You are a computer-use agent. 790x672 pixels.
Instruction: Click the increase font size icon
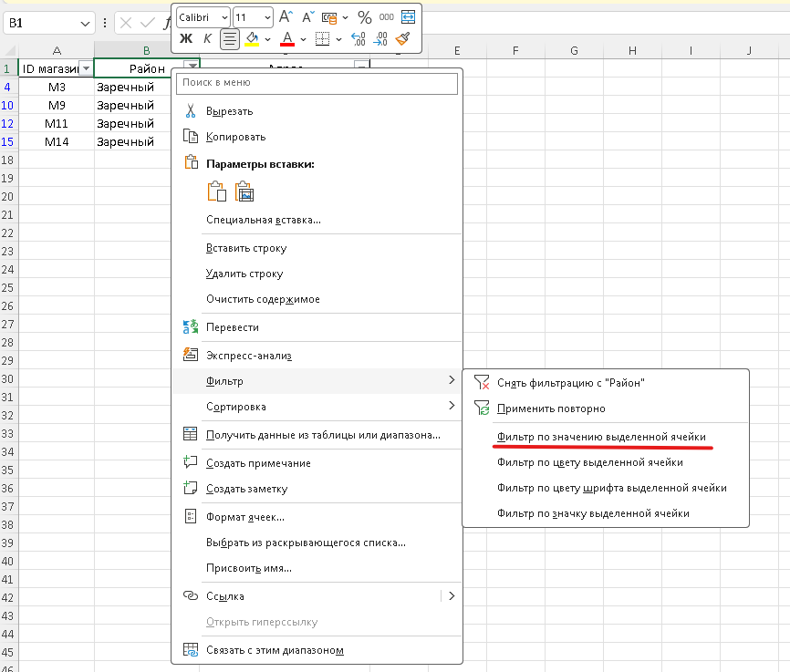(286, 16)
